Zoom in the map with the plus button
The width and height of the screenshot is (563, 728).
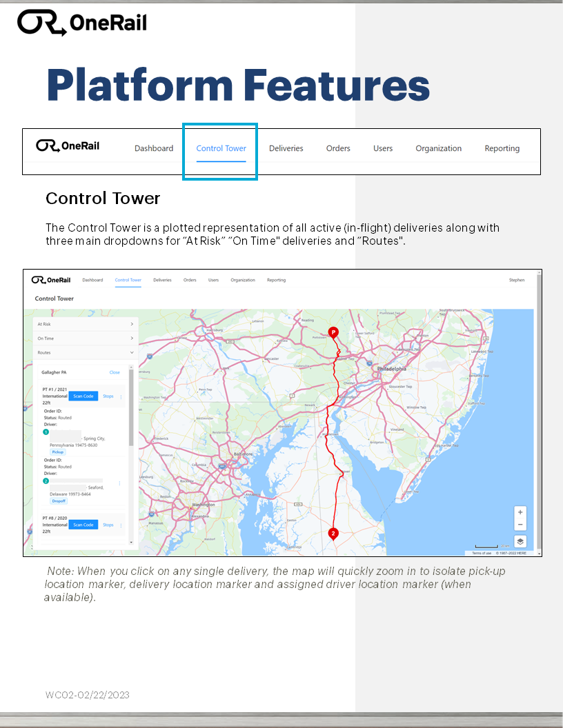coord(520,512)
